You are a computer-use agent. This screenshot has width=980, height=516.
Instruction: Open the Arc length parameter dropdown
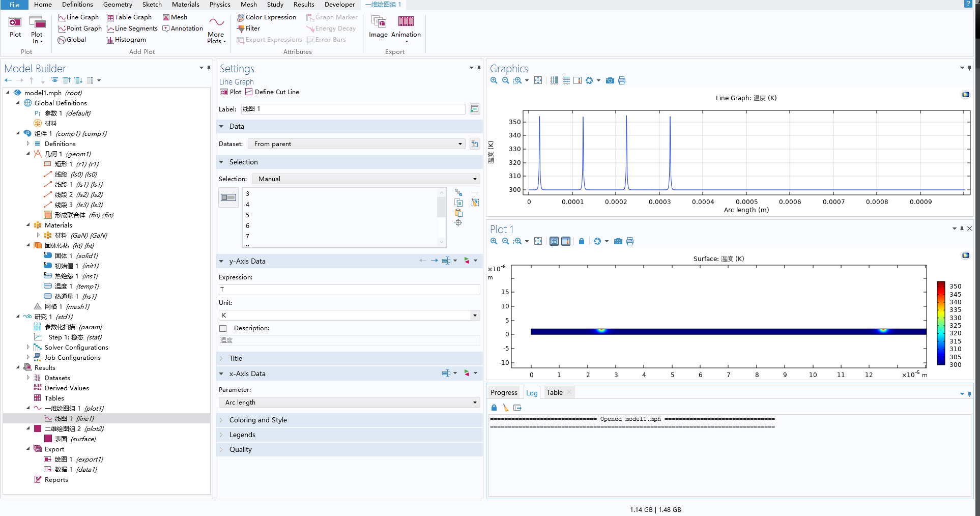(350, 403)
